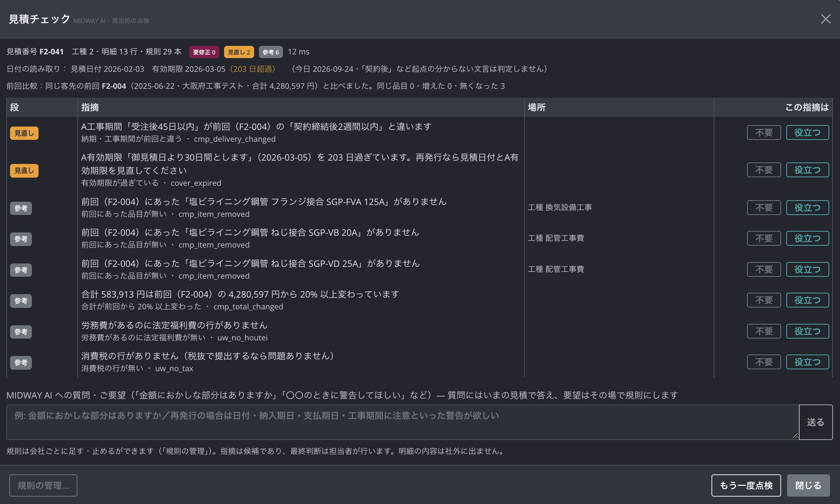Click 役立つ for the SGP-VD 25A row
This screenshot has width=840, height=504.
click(x=807, y=269)
